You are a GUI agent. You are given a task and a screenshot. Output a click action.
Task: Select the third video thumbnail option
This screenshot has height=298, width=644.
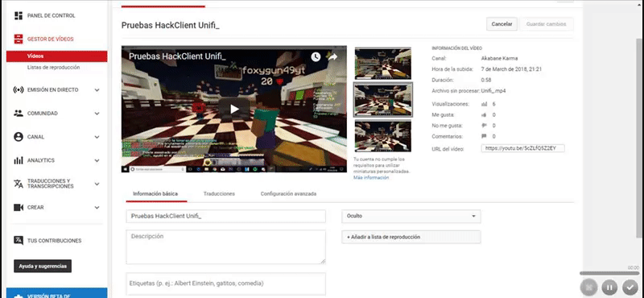click(383, 136)
